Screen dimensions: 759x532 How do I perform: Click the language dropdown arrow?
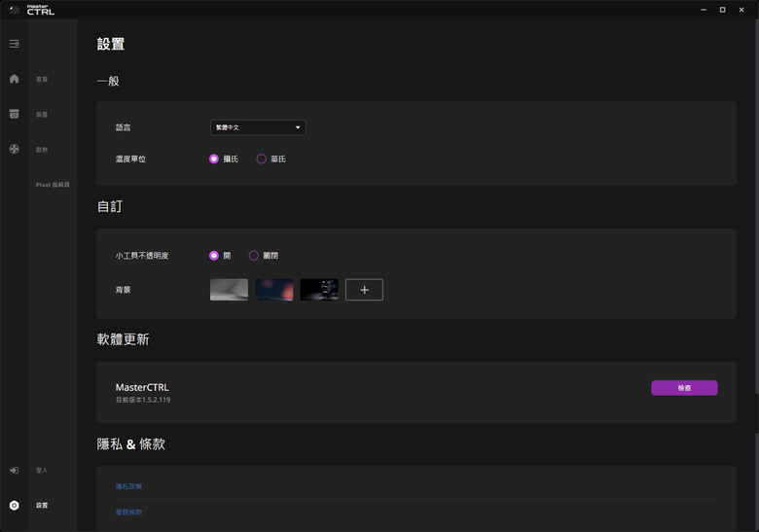click(x=298, y=127)
